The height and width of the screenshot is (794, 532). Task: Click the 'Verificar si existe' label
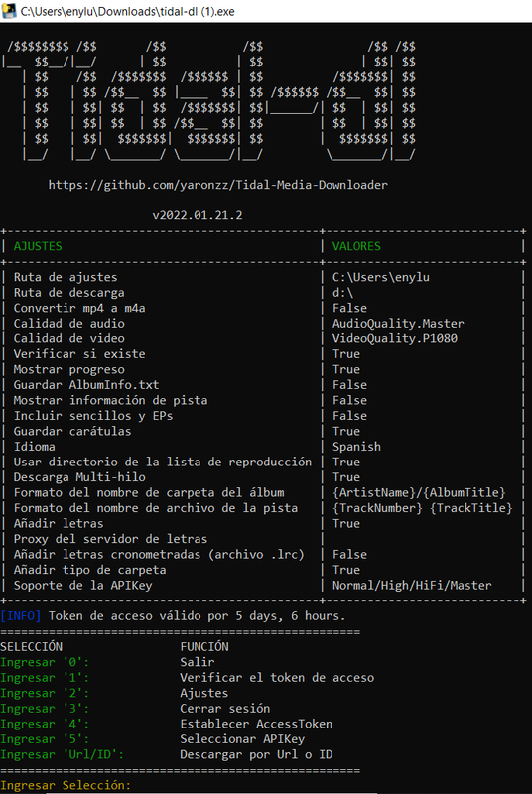tap(79, 354)
